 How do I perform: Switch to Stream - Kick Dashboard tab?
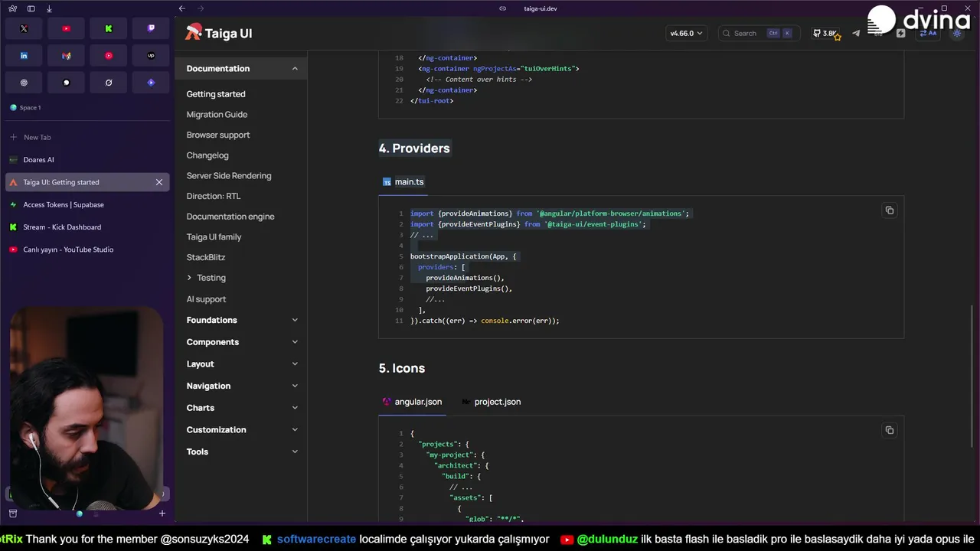click(87, 227)
